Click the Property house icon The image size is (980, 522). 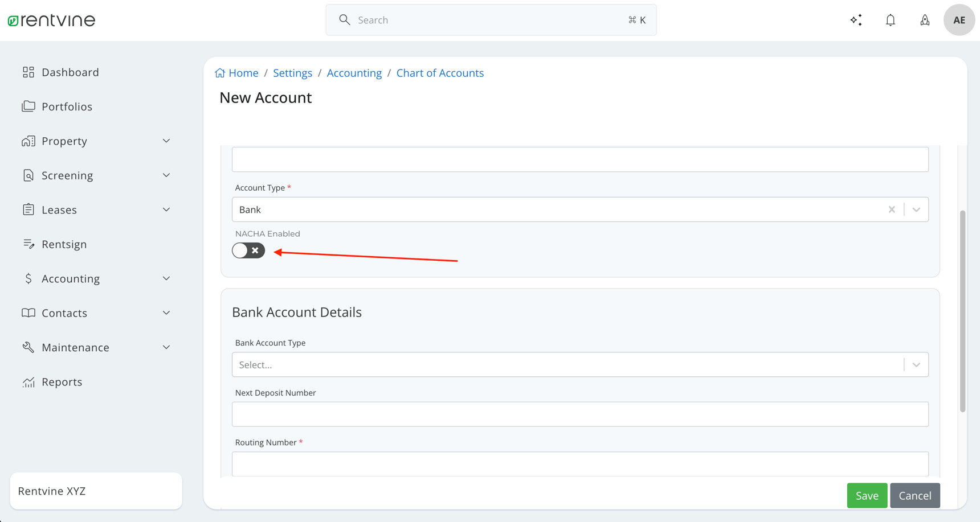(x=28, y=141)
